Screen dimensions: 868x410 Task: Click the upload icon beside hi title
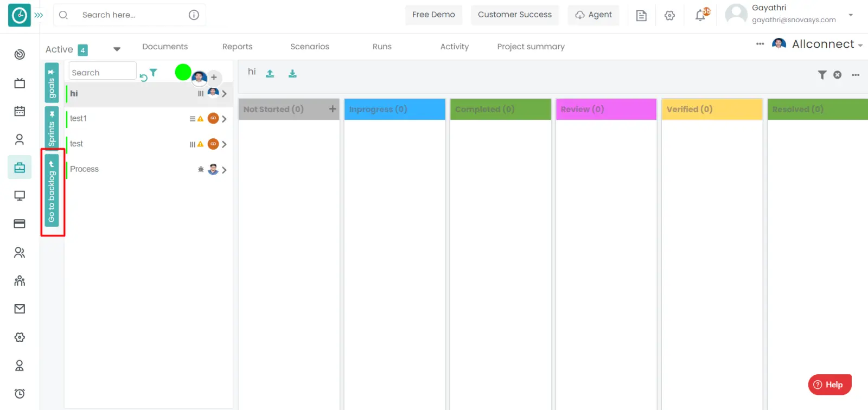pyautogui.click(x=270, y=74)
